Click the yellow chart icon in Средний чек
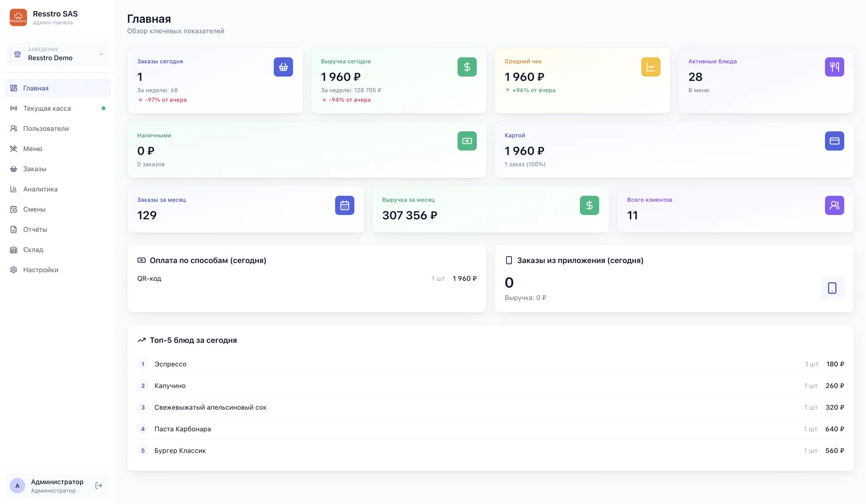The width and height of the screenshot is (866, 504). 650,67
